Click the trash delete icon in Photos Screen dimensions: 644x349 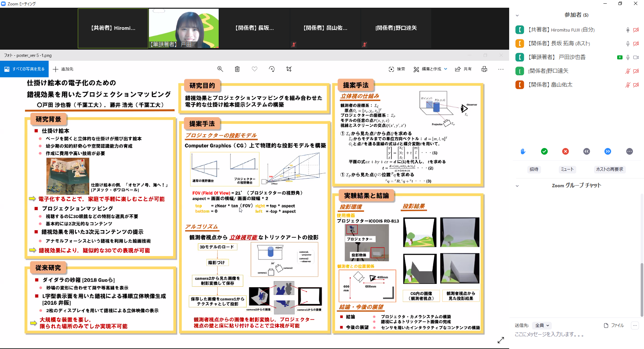[237, 69]
